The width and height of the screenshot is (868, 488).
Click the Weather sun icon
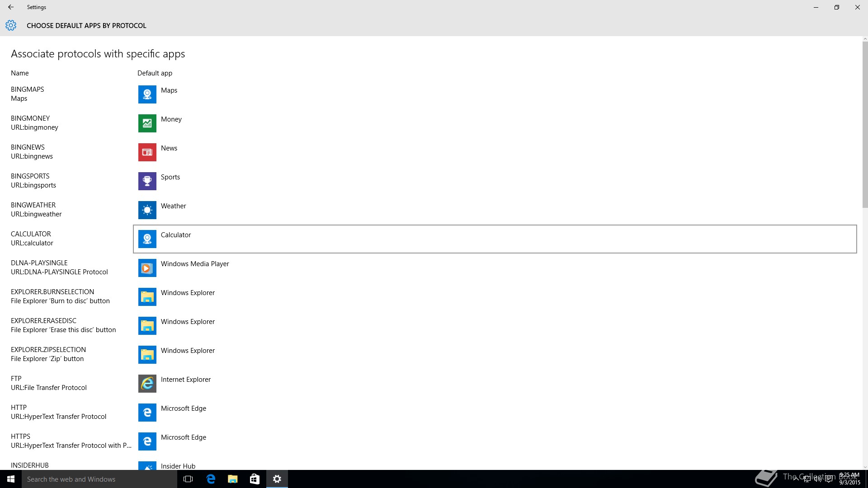point(147,210)
